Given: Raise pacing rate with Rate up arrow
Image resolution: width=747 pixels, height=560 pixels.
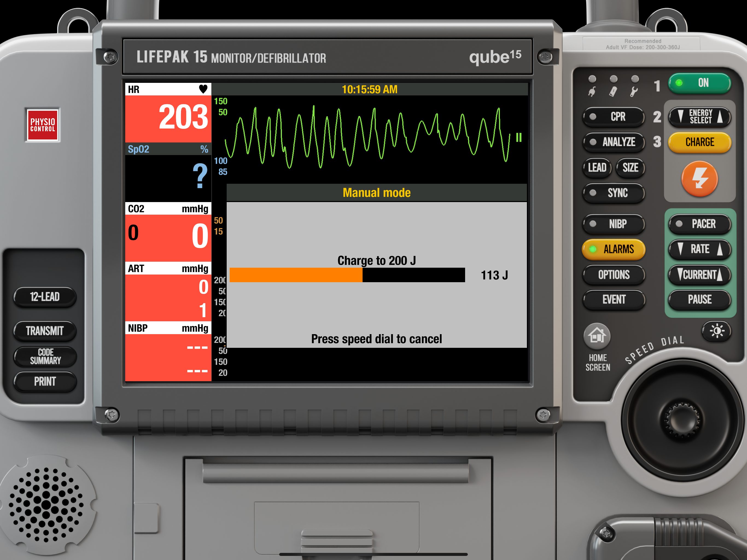Looking at the screenshot, I should tap(720, 249).
